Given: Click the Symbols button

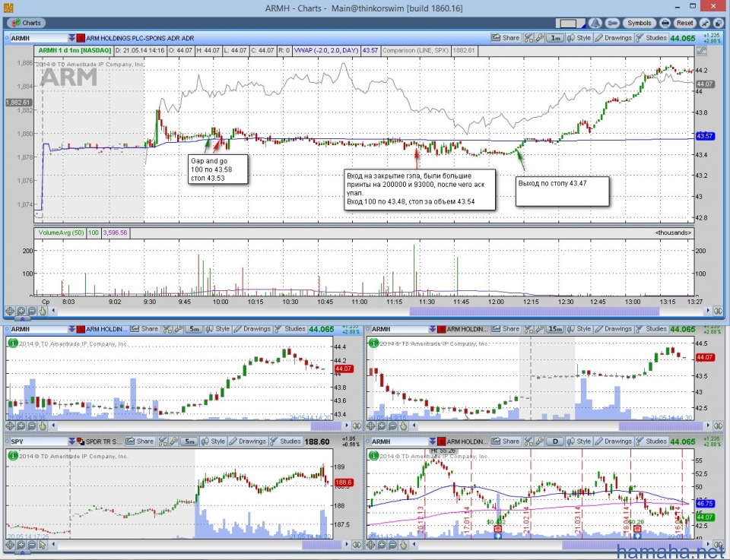Looking at the screenshot, I should pyautogui.click(x=639, y=23).
